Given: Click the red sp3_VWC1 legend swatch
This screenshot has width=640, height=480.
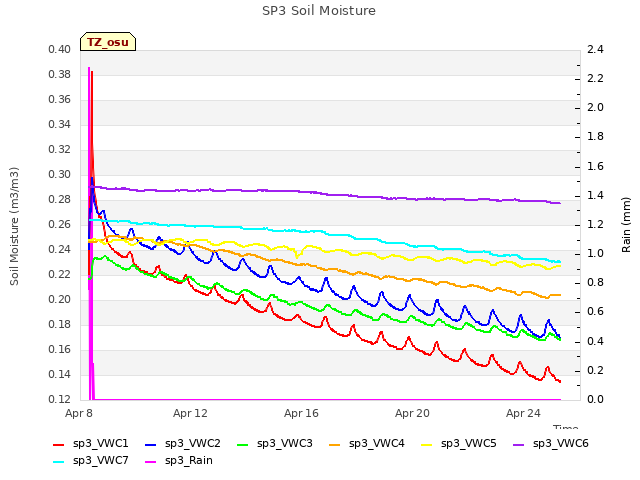Looking at the screenshot, I should pyautogui.click(x=59, y=444).
